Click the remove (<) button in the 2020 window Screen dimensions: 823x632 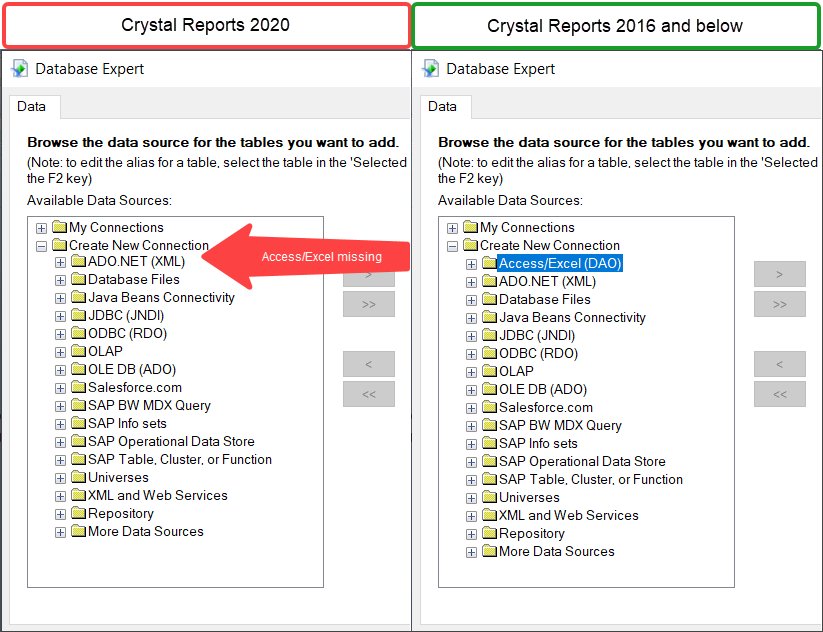[369, 364]
